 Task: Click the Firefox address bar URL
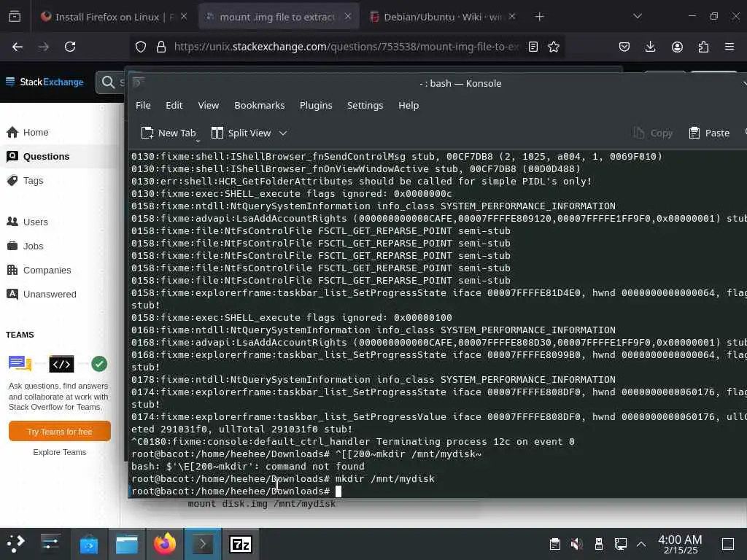[347, 47]
